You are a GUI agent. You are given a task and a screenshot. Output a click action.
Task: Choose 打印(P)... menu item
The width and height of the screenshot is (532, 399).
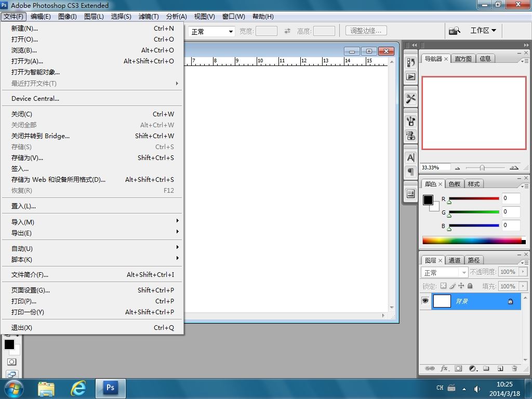pos(92,301)
